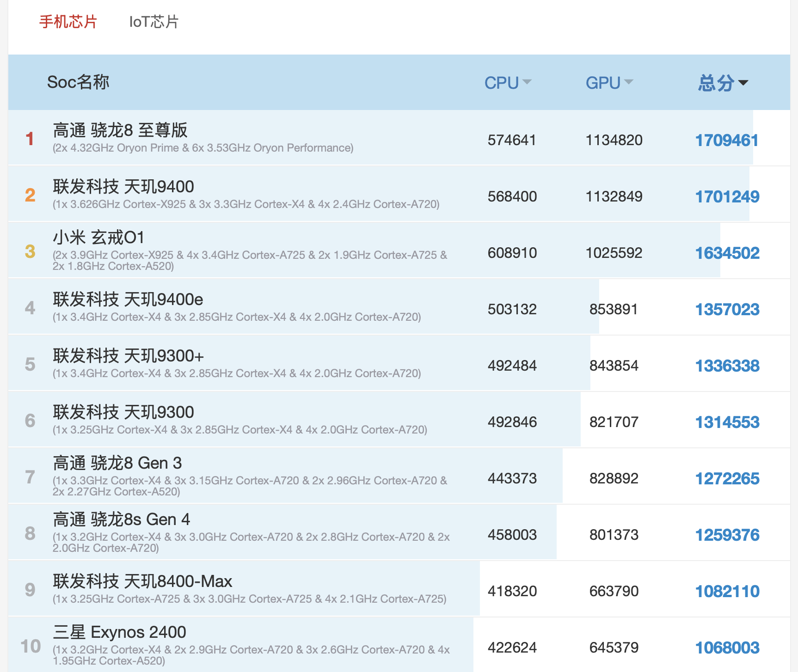The image size is (798, 672).
Task: Click the yellow rank number 3
Action: tap(30, 251)
